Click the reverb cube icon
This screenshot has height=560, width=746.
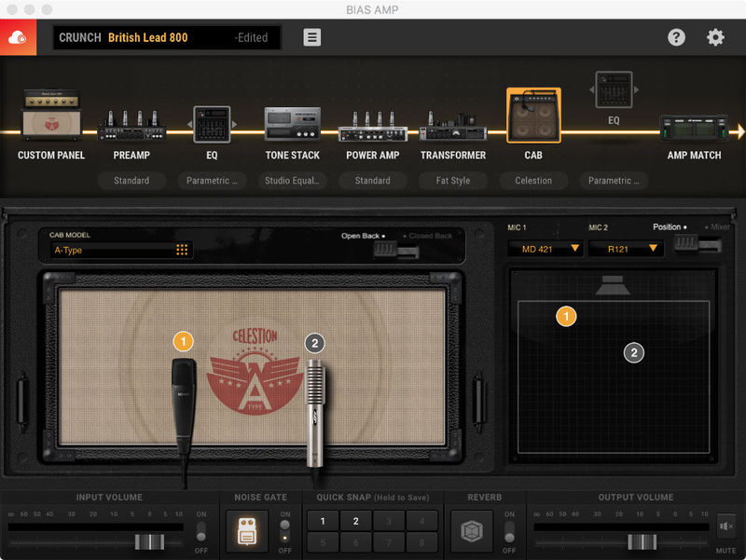click(472, 531)
